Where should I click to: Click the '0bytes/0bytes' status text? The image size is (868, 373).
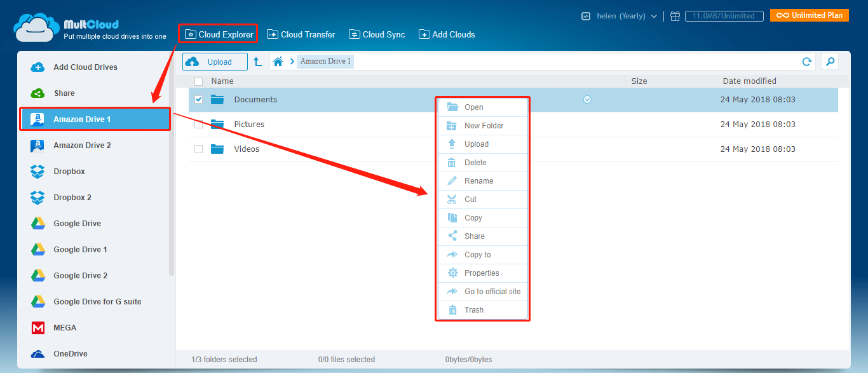[468, 360]
